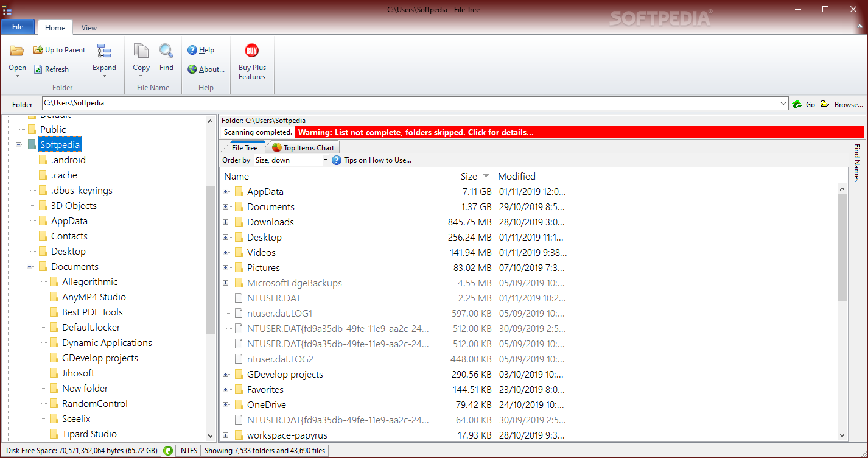Screen dimensions: 868x458
Task: Click the Browse folder icon
Action: 825,104
